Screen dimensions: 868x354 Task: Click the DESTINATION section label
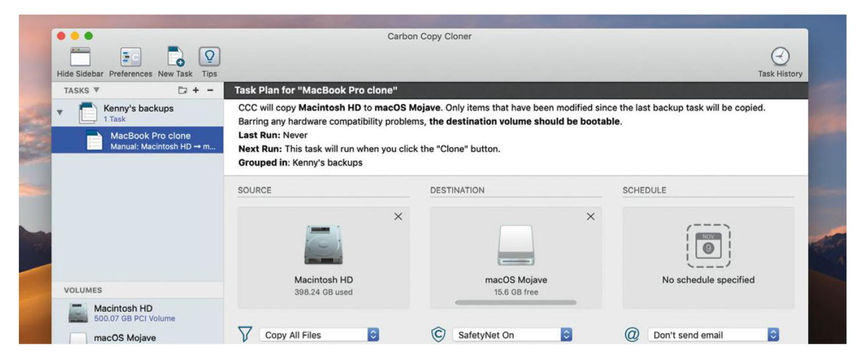tap(457, 190)
